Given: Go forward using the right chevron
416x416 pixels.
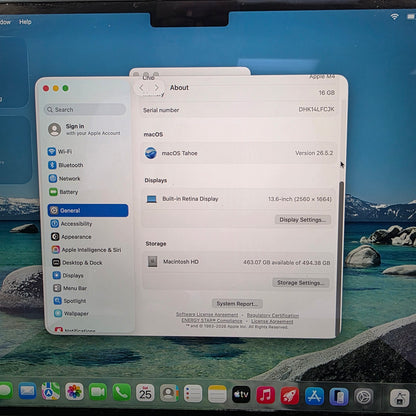Looking at the screenshot, I should [x=156, y=88].
